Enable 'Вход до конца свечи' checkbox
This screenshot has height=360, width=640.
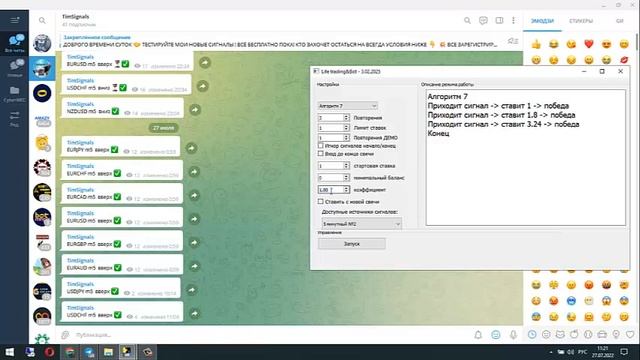[x=320, y=153]
